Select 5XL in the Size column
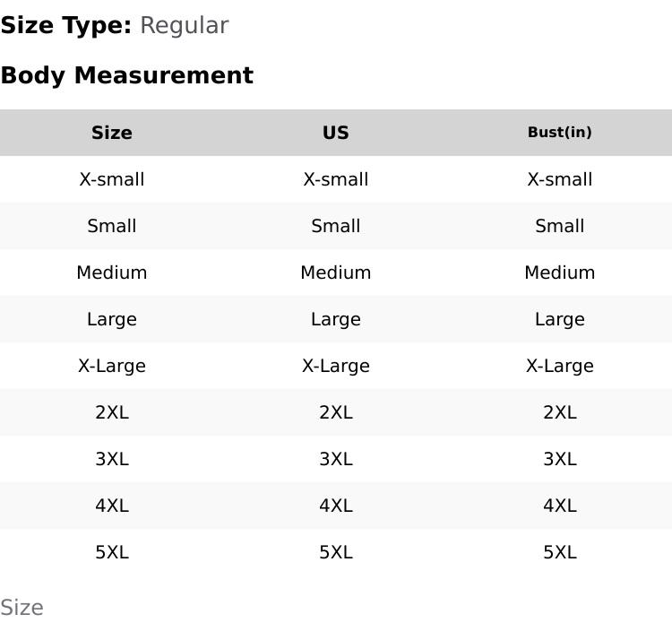672x640 pixels. coord(112,552)
